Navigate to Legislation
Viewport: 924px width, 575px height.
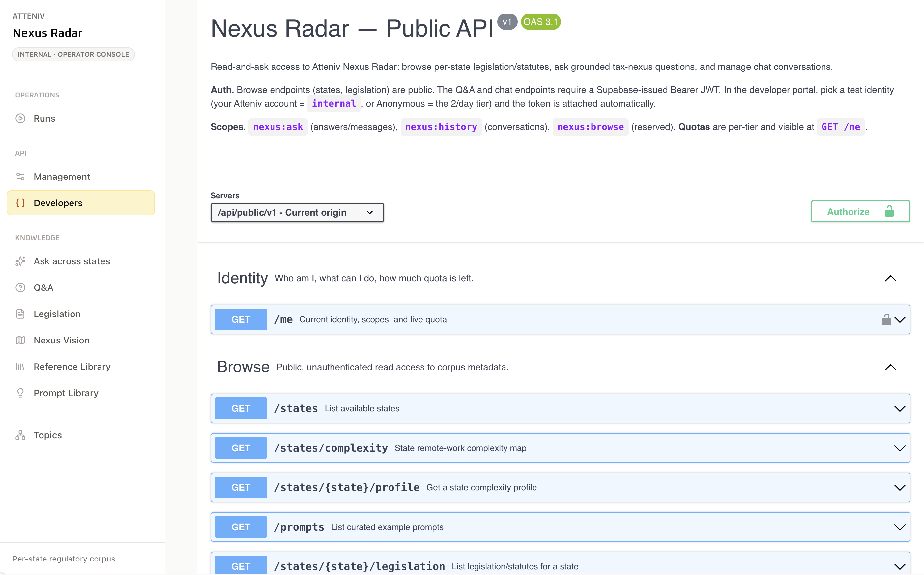(81, 314)
